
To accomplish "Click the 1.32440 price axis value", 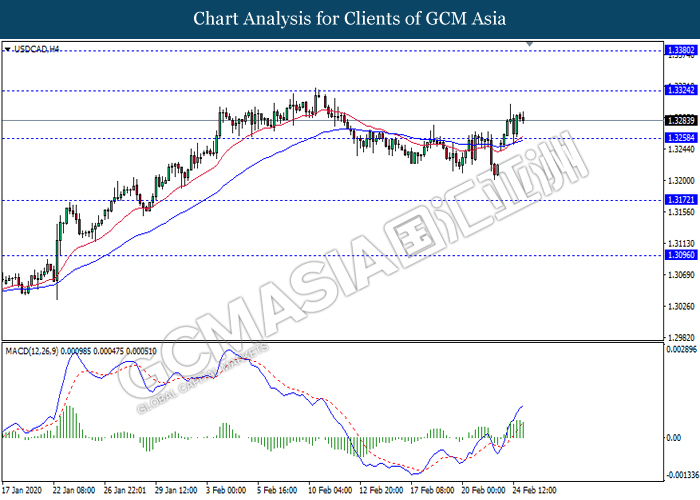I will (681, 149).
